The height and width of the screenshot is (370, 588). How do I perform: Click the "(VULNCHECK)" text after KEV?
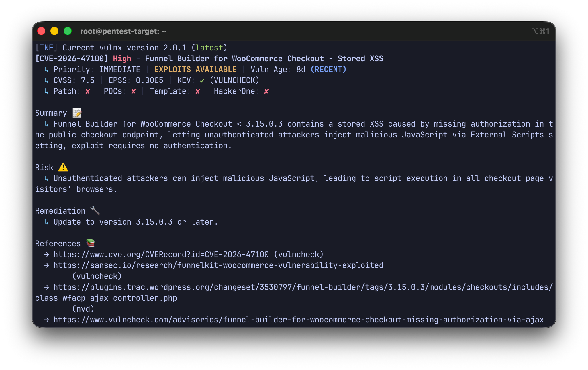234,80
